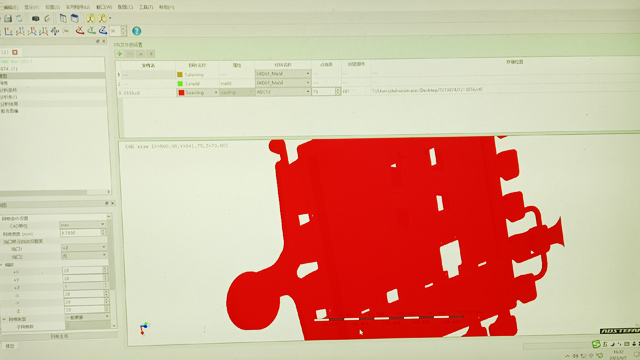
Task: Click the remove file button beside the plus
Action: (x=130, y=54)
